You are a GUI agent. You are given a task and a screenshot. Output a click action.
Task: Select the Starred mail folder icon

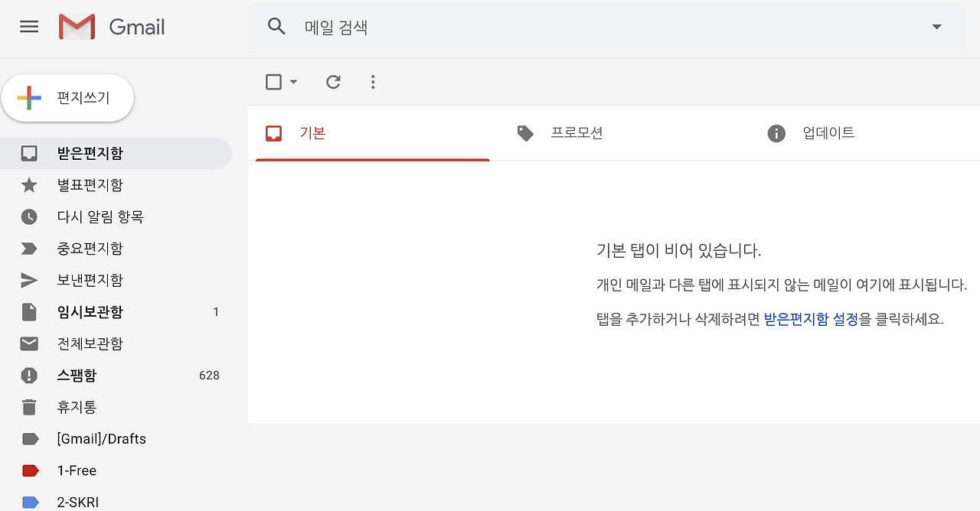point(28,184)
